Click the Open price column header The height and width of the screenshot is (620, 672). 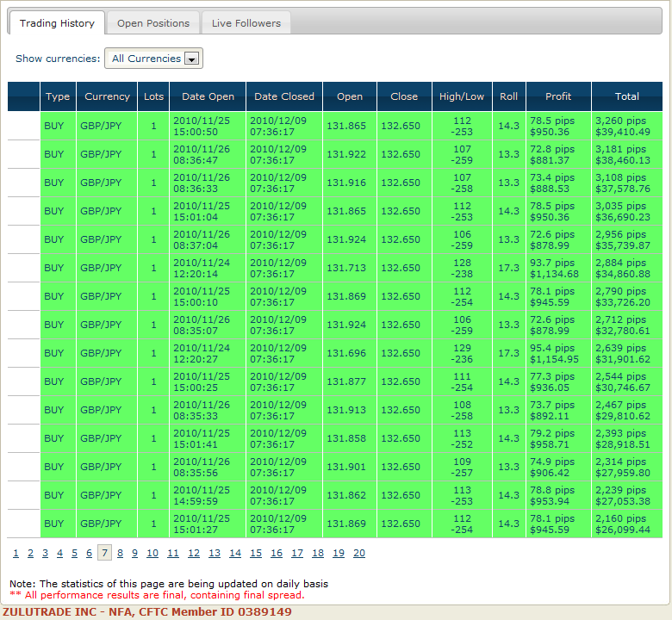pyautogui.click(x=350, y=96)
